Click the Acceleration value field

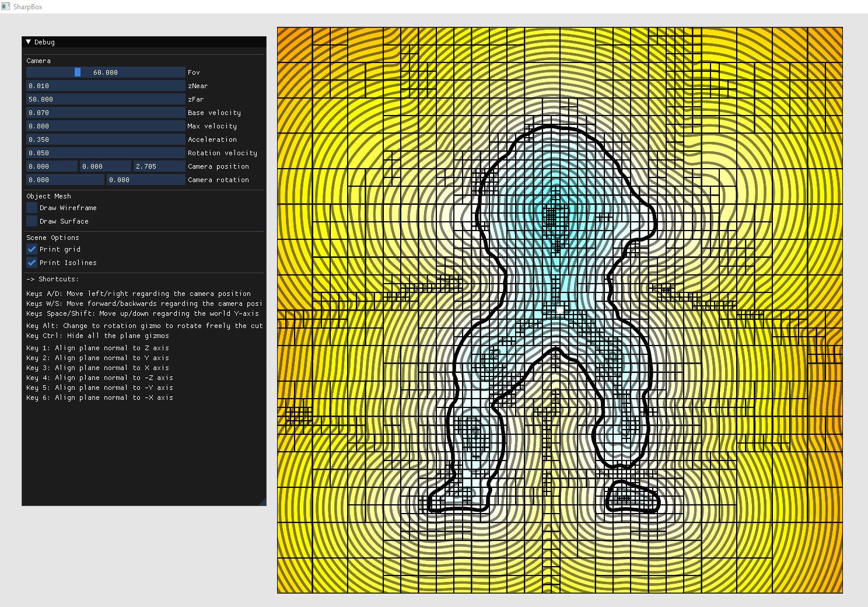point(106,139)
